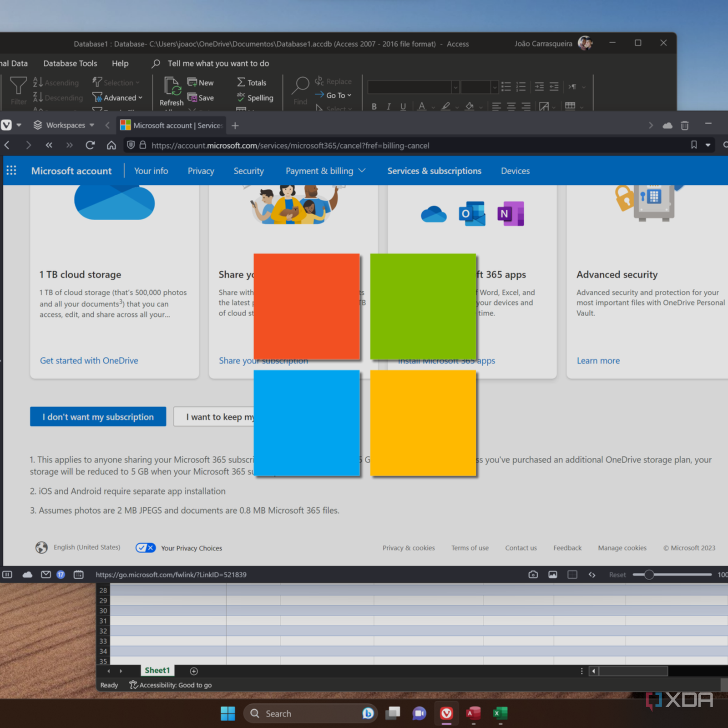The height and width of the screenshot is (728, 728).
Task: Bookmark the current page
Action: pos(694,145)
